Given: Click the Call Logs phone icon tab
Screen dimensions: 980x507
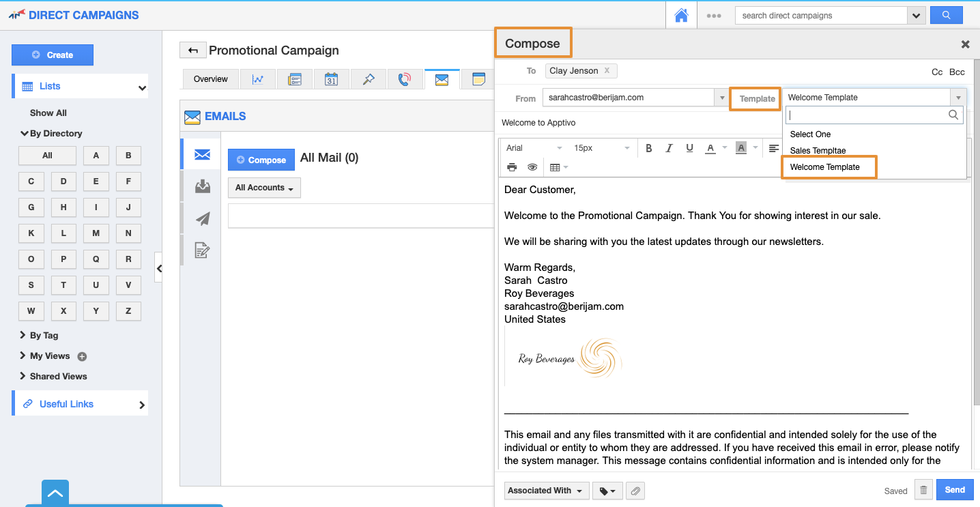Looking at the screenshot, I should coord(405,79).
